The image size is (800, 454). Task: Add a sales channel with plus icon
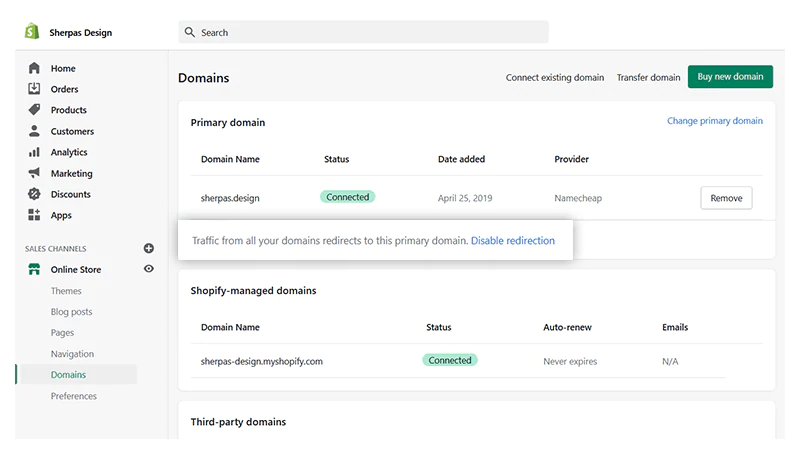pyautogui.click(x=149, y=248)
